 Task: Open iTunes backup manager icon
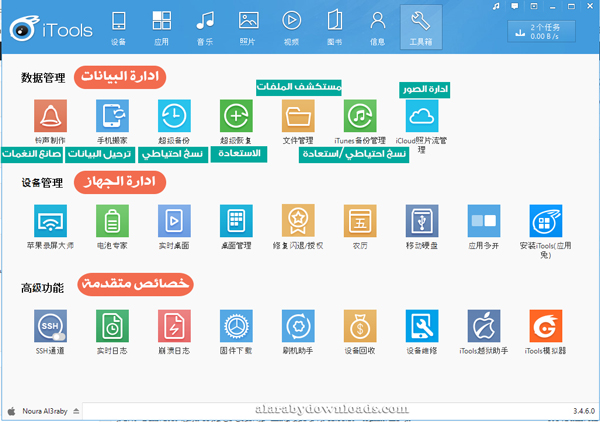360,116
